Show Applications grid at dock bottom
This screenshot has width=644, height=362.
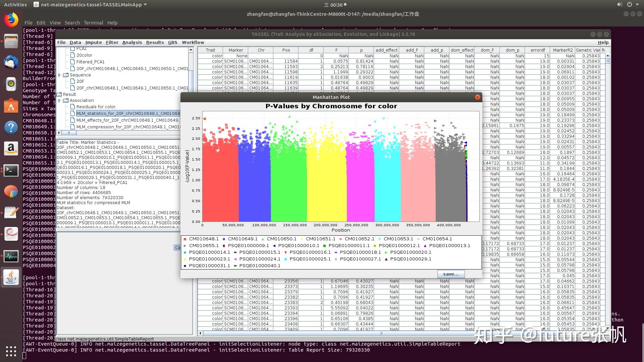tap(11, 351)
